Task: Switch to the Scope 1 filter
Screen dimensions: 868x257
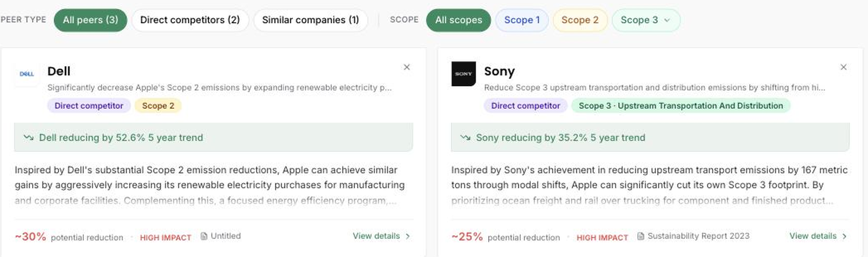Action: pos(522,20)
